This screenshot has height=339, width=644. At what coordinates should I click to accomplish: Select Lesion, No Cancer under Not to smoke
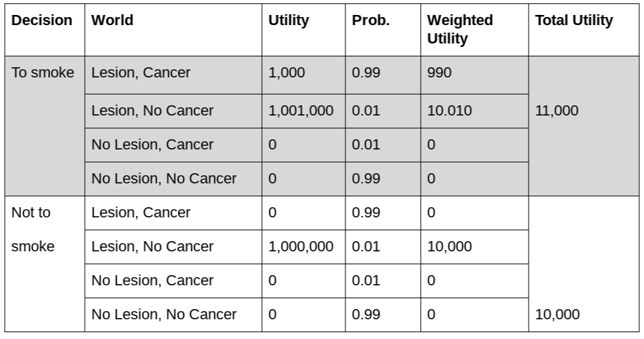(x=152, y=247)
